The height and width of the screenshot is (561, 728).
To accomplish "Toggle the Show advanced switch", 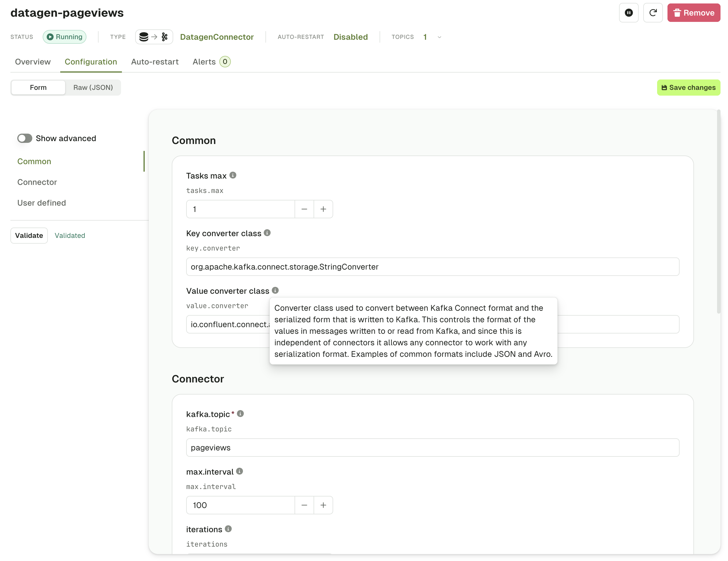I will [25, 138].
